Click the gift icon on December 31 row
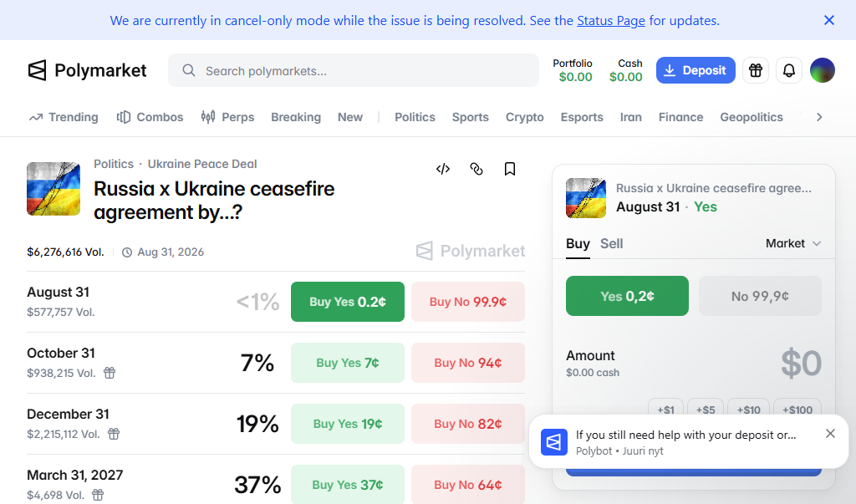This screenshot has width=856, height=504. click(114, 434)
